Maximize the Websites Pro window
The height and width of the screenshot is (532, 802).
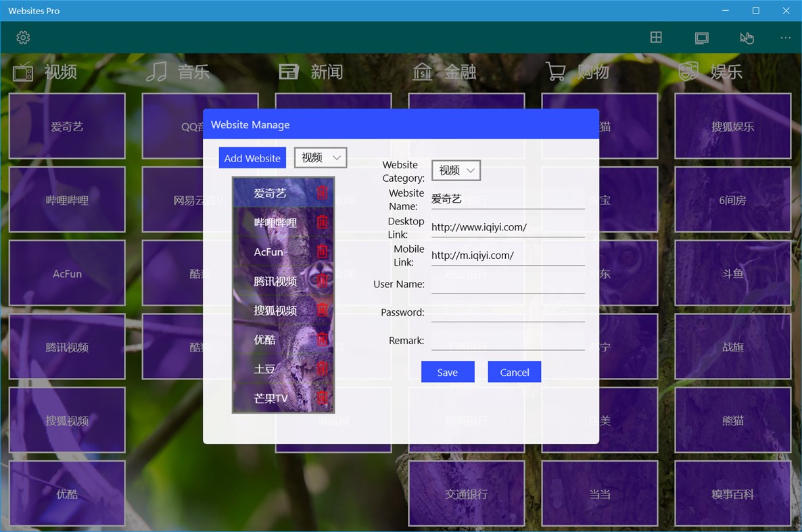coord(755,10)
